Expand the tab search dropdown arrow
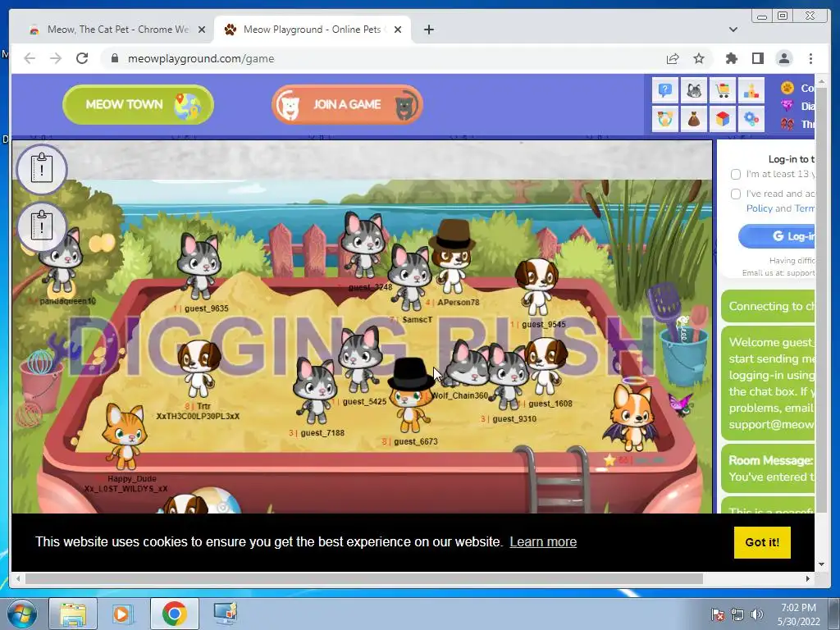 coord(733,30)
